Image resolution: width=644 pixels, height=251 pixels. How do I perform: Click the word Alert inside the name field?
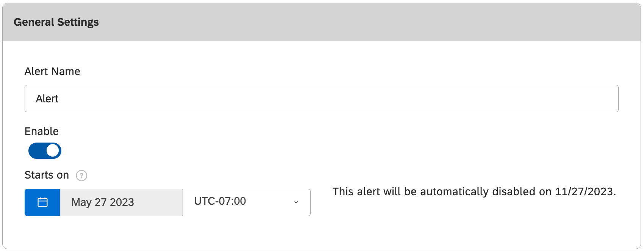point(47,99)
